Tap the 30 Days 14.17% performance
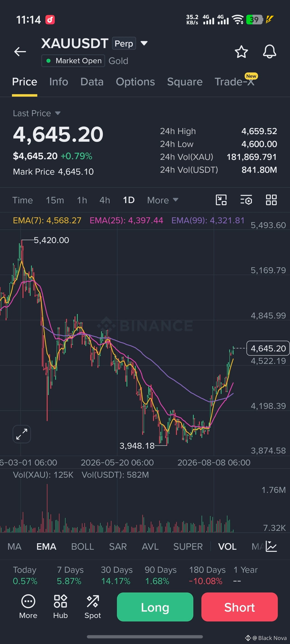The width and height of the screenshot is (290, 644). tap(117, 575)
